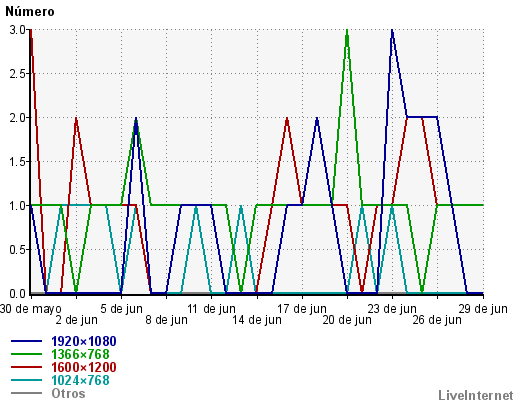The image size is (520, 405).
Task: Click the red 1600×1200 legend line
Action: (27, 367)
